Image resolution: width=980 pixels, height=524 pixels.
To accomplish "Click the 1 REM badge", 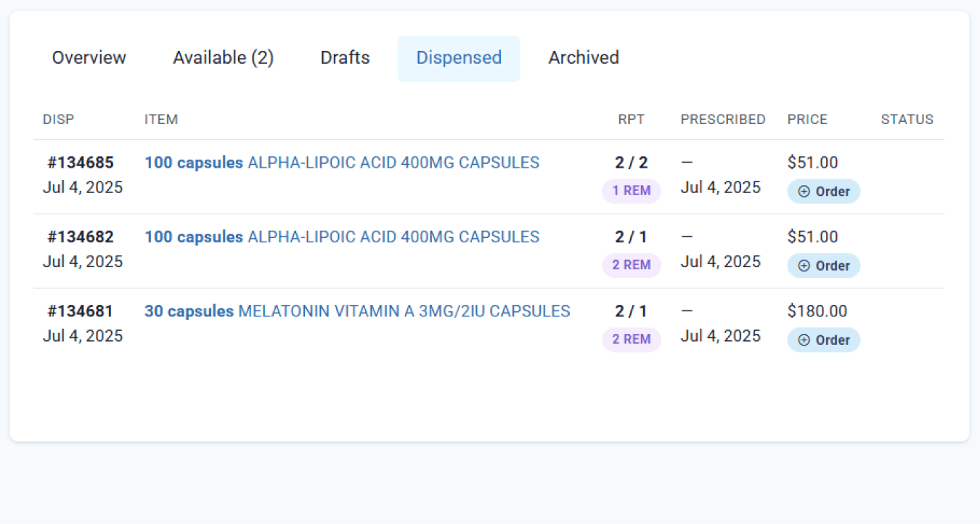I will [632, 192].
